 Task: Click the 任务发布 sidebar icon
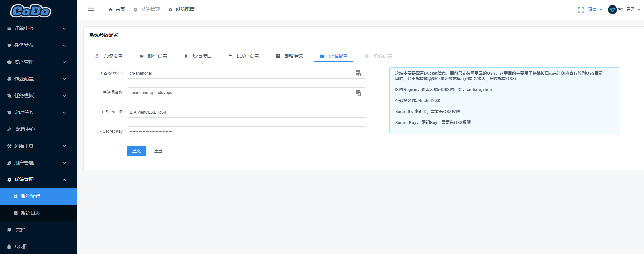[x=9, y=46]
